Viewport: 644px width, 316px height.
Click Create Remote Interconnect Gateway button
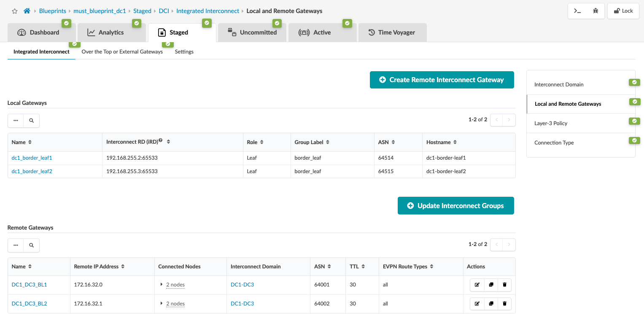[x=442, y=80]
